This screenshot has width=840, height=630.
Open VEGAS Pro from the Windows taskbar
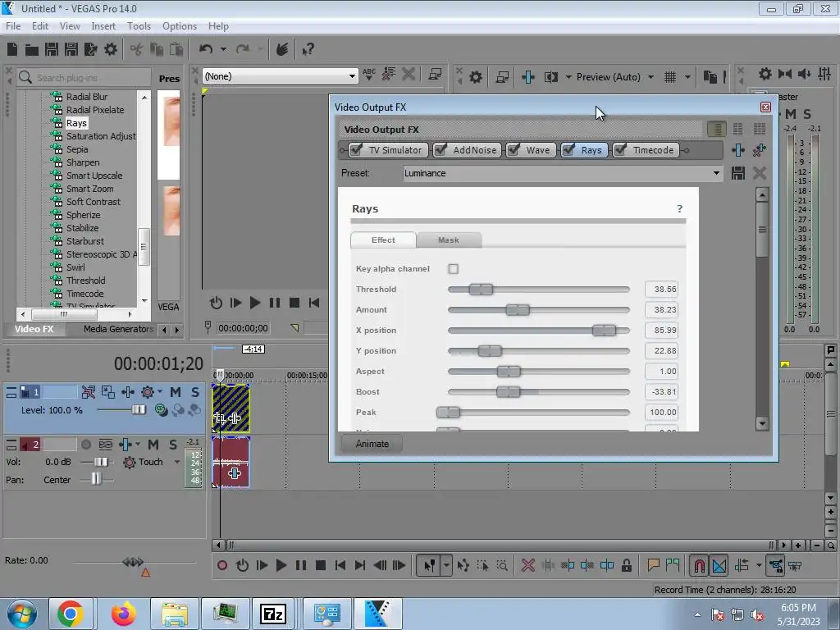coord(377,614)
